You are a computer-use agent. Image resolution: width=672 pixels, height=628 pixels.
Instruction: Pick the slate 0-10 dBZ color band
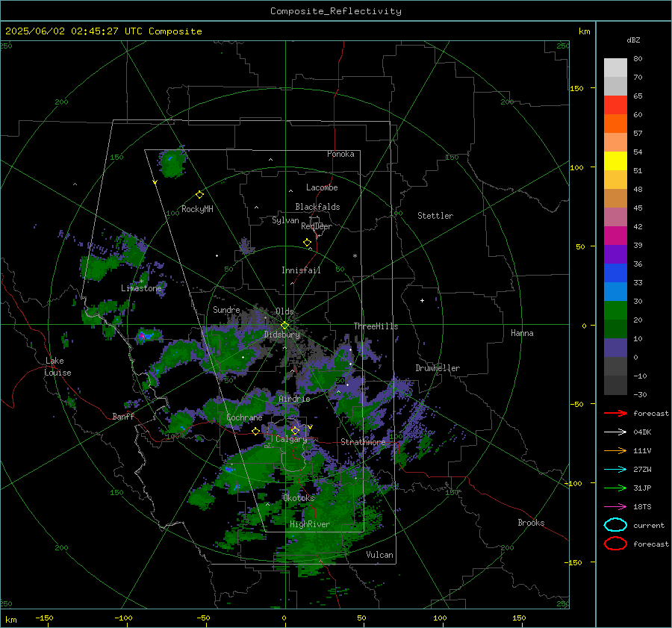pos(615,348)
